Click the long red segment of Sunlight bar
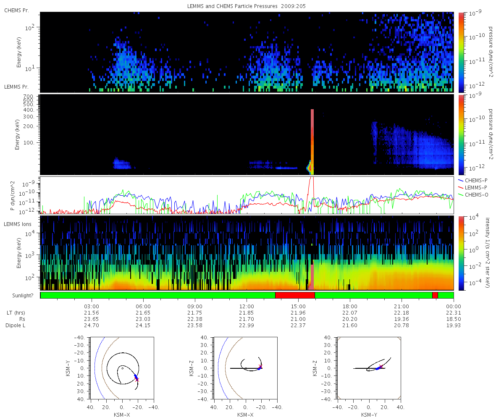 pyautogui.click(x=295, y=295)
